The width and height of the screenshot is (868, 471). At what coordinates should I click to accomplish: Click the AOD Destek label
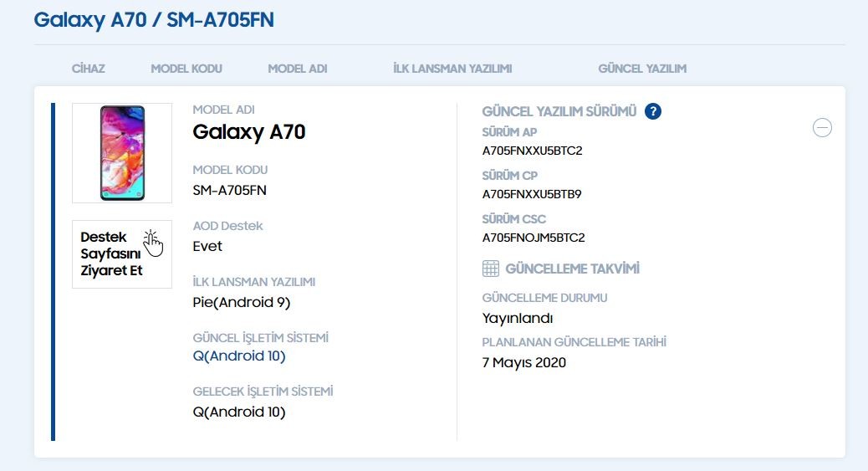point(228,226)
